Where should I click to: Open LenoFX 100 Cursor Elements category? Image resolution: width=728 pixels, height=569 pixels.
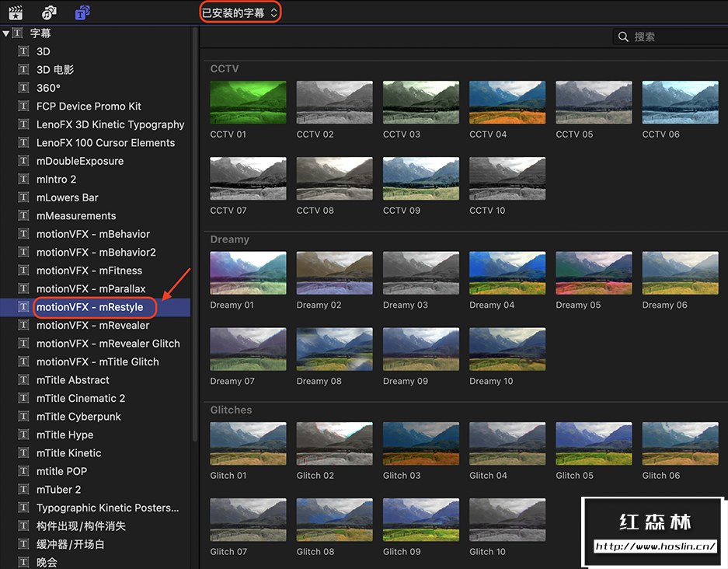tap(106, 142)
